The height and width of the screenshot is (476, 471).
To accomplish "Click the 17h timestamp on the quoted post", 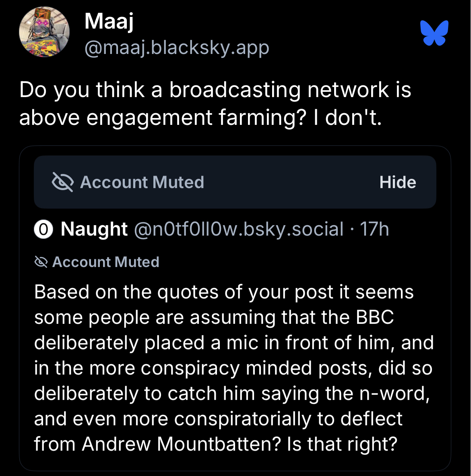I will [374, 230].
